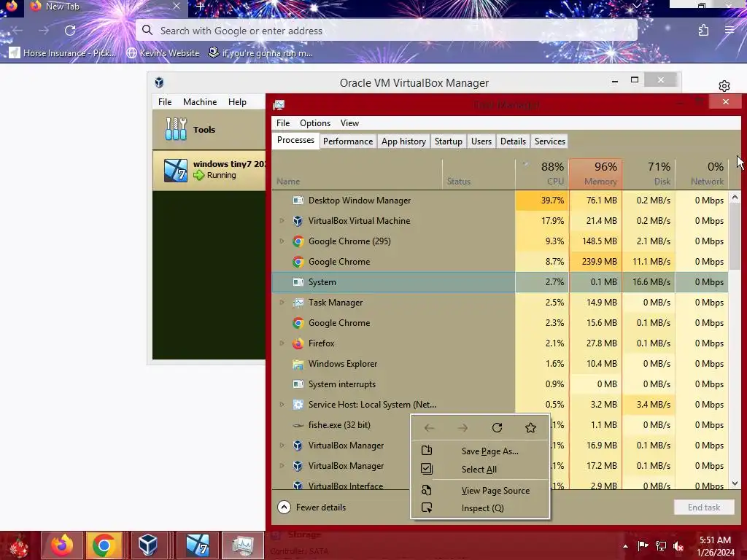The height and width of the screenshot is (560, 747).
Task: Click the Firefox address bar
Action: pyautogui.click(x=387, y=31)
